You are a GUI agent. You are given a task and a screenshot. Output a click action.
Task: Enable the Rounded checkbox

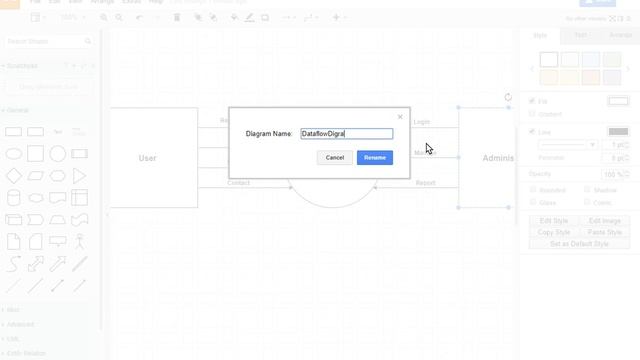tap(533, 190)
